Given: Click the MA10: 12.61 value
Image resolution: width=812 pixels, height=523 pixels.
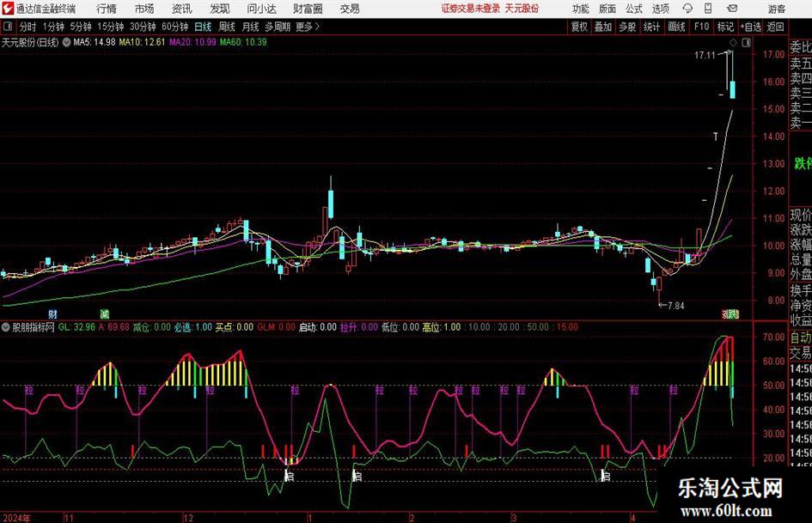Looking at the screenshot, I should pos(142,42).
